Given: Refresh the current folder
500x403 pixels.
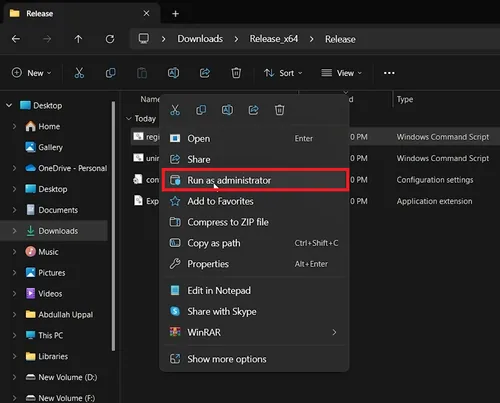Looking at the screenshot, I should [110, 39].
